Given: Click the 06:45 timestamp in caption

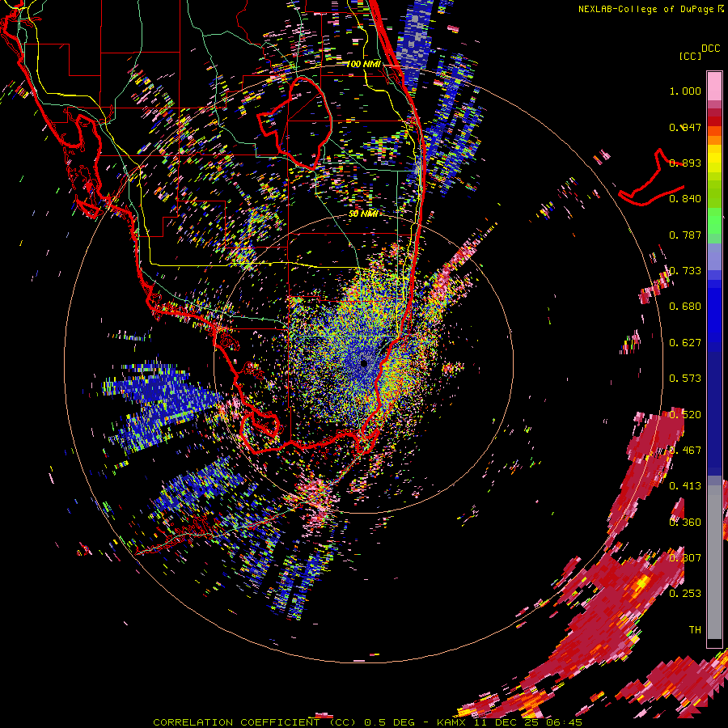Looking at the screenshot, I should coord(565,722).
